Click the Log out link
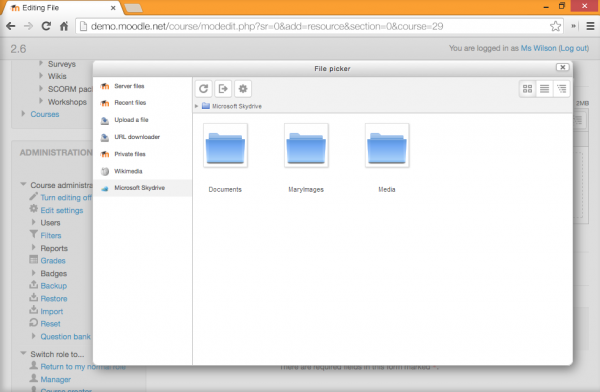Viewport: 600px width, 392px height. 574,48
